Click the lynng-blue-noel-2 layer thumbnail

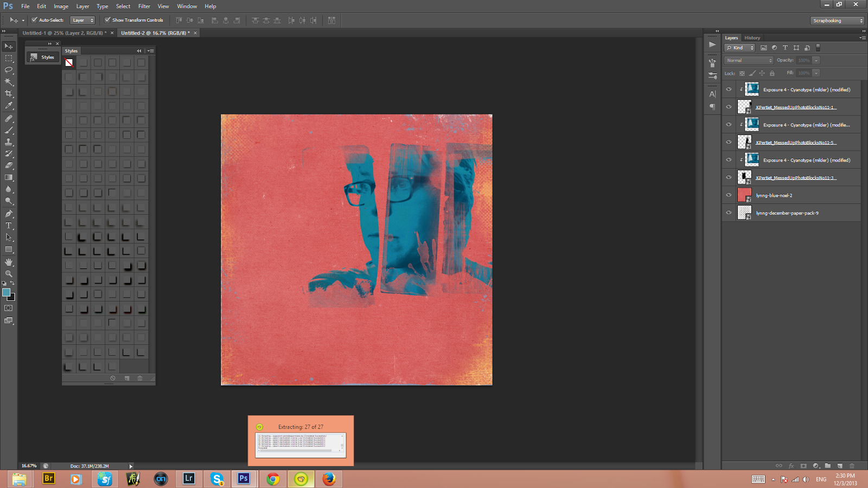[744, 195]
